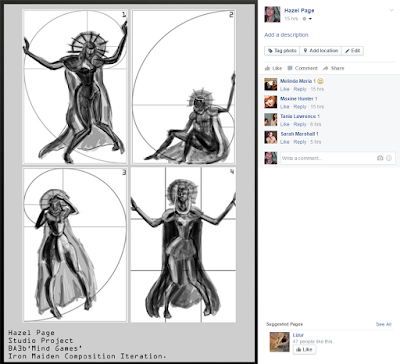400x364 pixels.
Task: Click Maxine Hunter's avatar thumbnail
Action: point(271,102)
